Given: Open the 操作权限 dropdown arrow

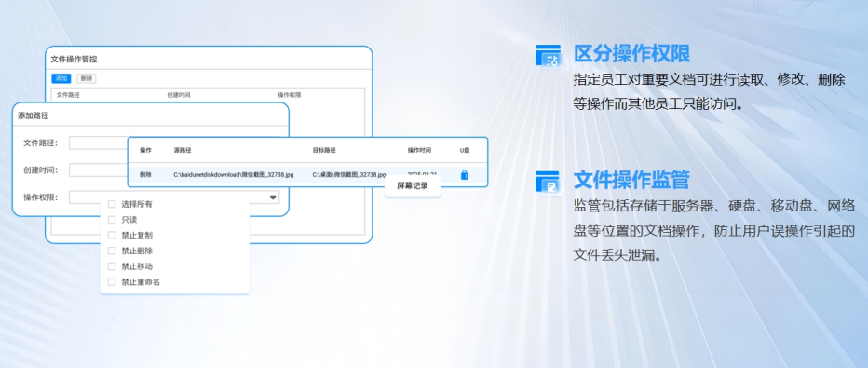Looking at the screenshot, I should point(273,198).
